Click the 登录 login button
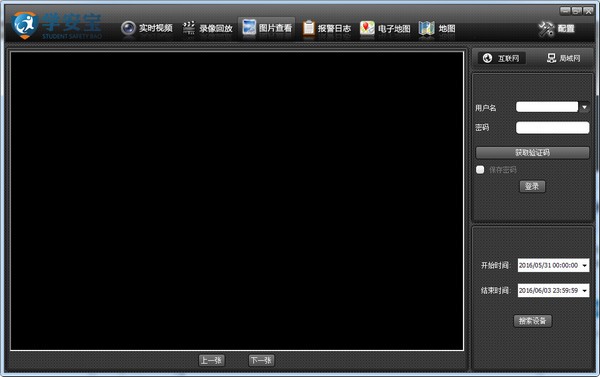This screenshot has height=377, width=600. pos(532,186)
